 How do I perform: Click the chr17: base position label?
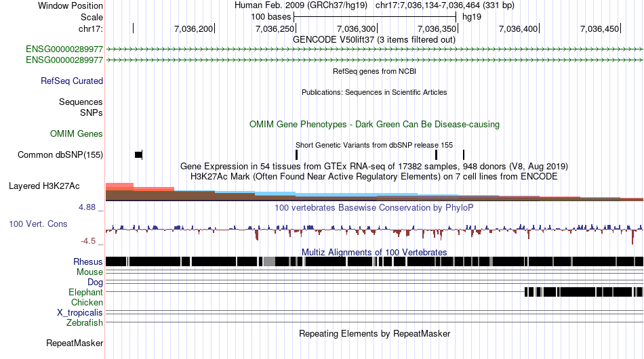pos(90,28)
